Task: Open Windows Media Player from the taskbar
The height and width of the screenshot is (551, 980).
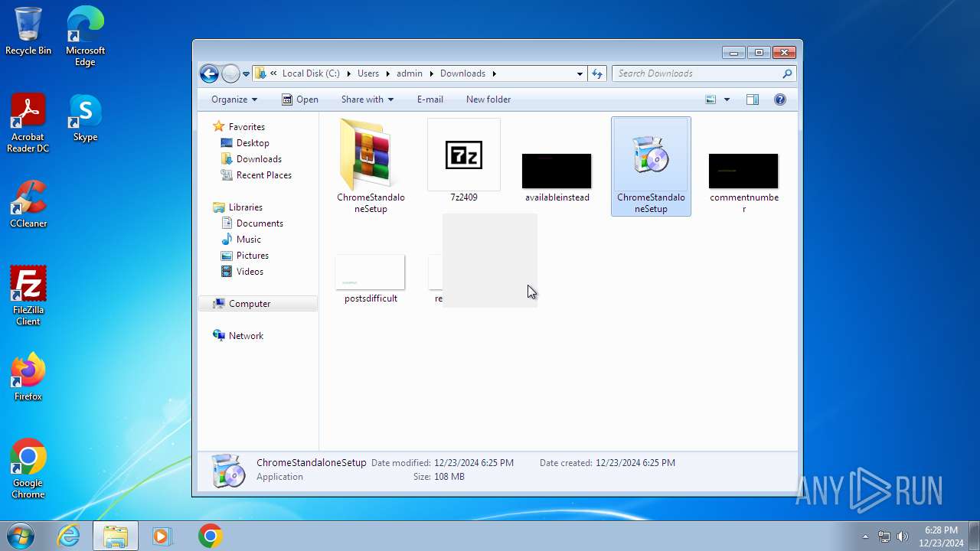Action: (x=162, y=536)
